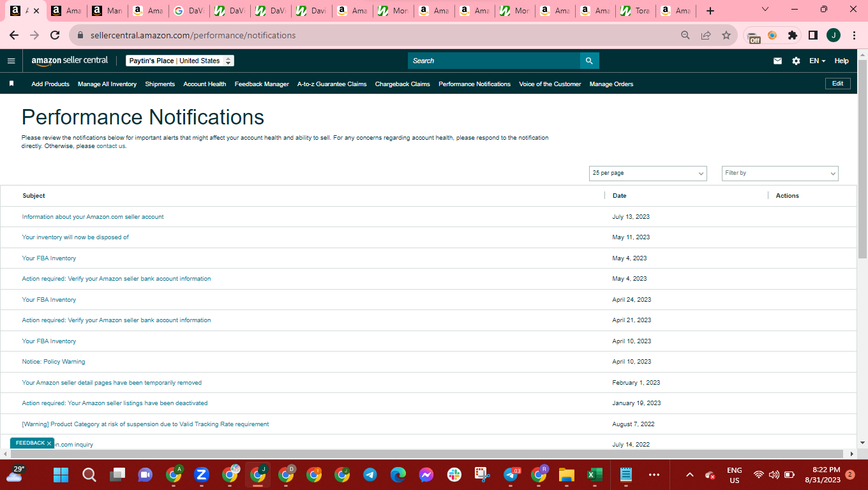
Task: Click the Amazon Seller Central logo
Action: click(70, 61)
